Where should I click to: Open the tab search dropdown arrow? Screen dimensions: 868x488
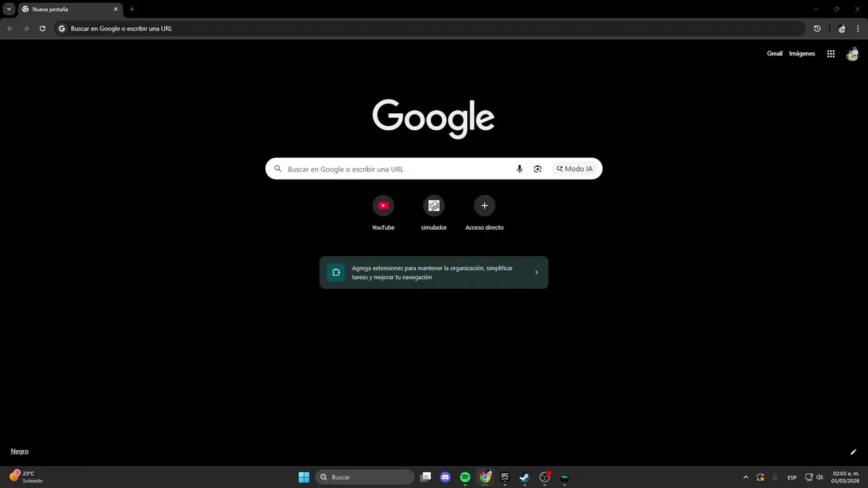[9, 9]
